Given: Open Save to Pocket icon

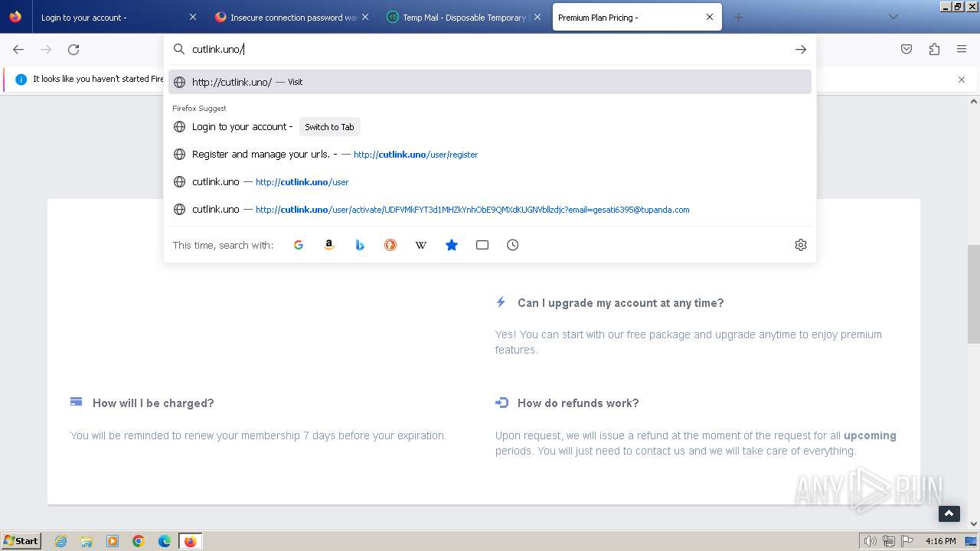Looking at the screenshot, I should point(906,49).
